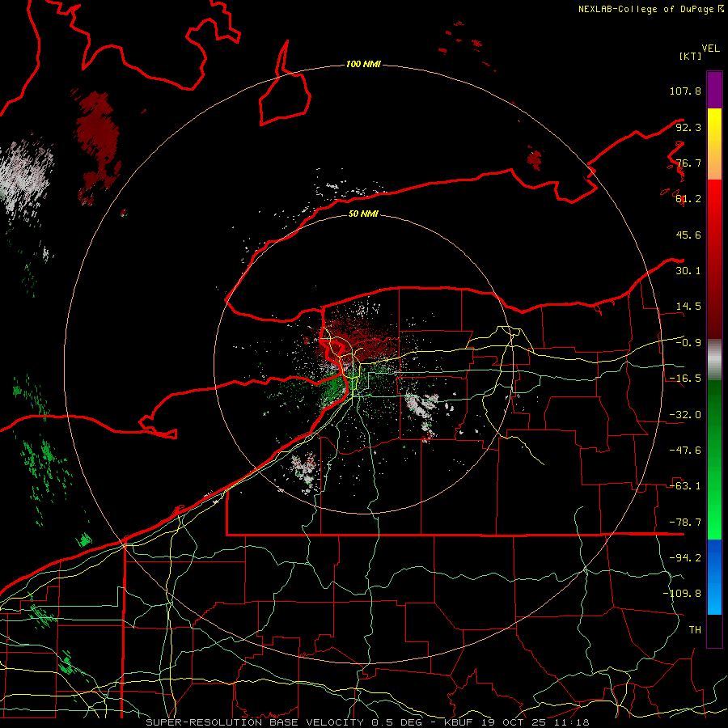Image resolution: width=728 pixels, height=728 pixels.
Task: Select the 45.6 velocity scale value
Action: [688, 235]
